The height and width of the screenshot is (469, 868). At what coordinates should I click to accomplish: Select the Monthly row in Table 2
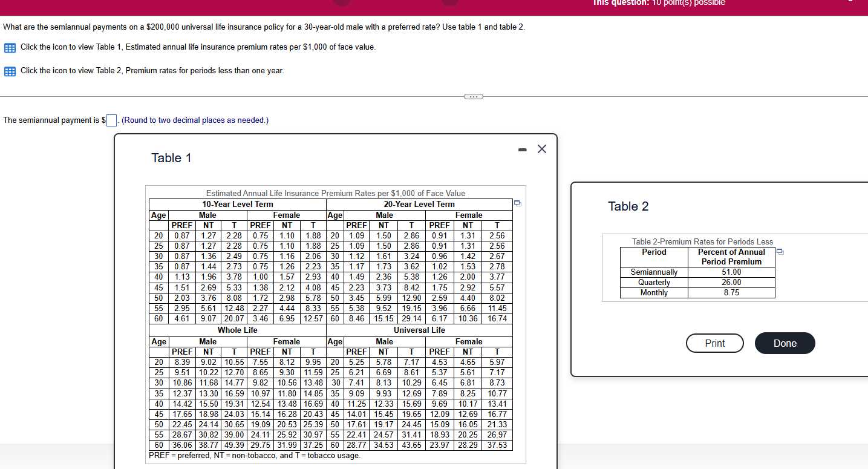(x=654, y=292)
